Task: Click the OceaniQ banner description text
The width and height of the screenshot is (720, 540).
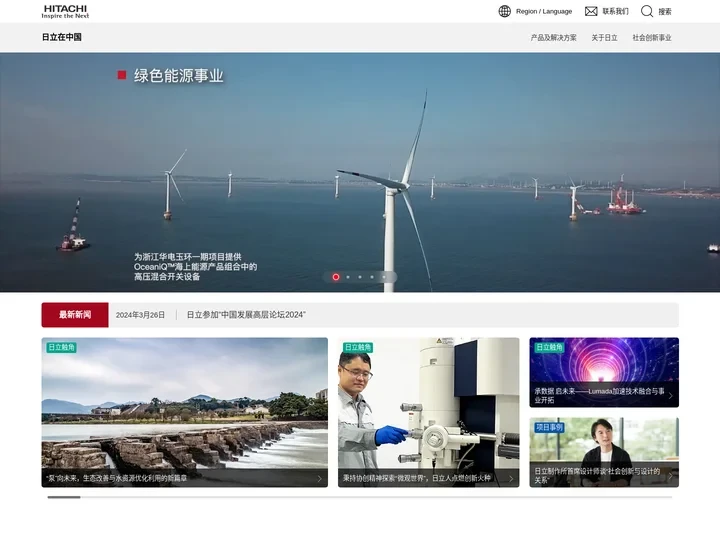Action: pyautogui.click(x=196, y=266)
